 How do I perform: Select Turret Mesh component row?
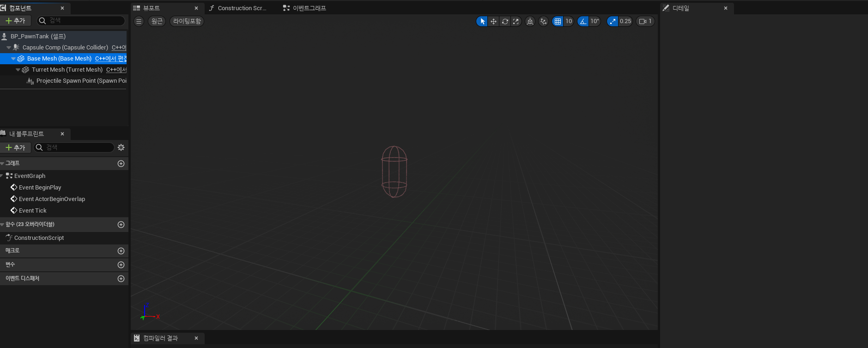click(x=63, y=70)
